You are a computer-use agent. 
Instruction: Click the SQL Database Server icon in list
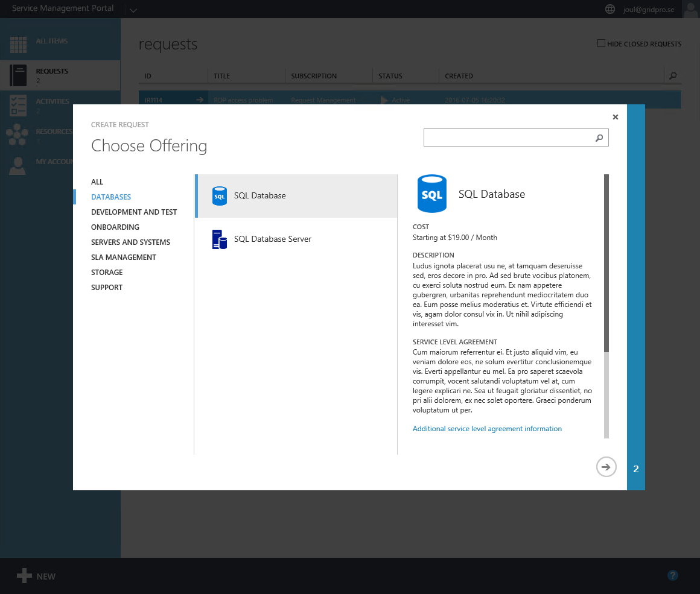pyautogui.click(x=220, y=239)
